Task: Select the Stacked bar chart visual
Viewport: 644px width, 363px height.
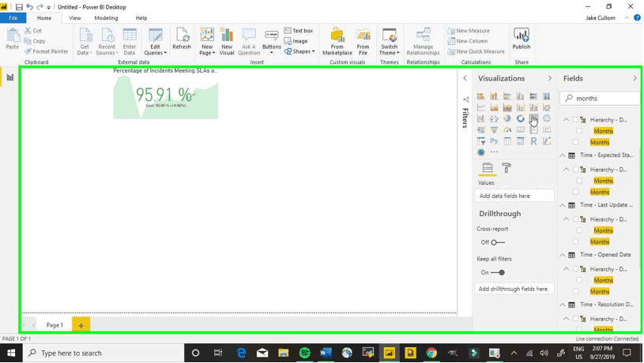Action: 480,96
